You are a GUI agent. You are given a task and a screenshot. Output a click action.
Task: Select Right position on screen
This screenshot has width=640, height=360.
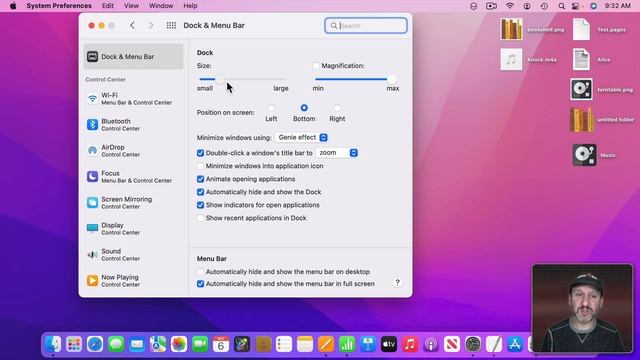tap(337, 108)
